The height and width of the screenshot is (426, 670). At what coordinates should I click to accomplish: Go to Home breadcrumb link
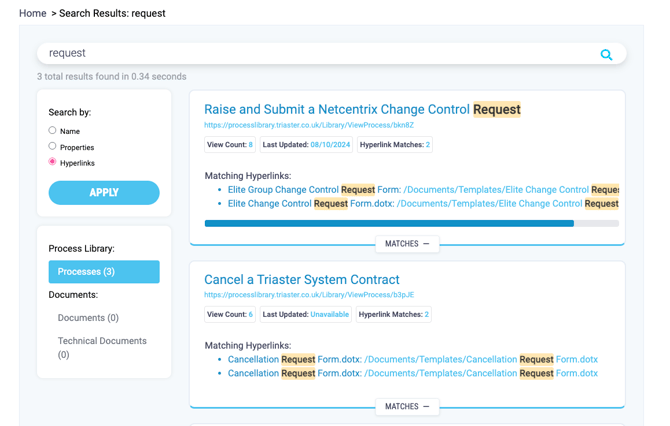click(x=33, y=13)
